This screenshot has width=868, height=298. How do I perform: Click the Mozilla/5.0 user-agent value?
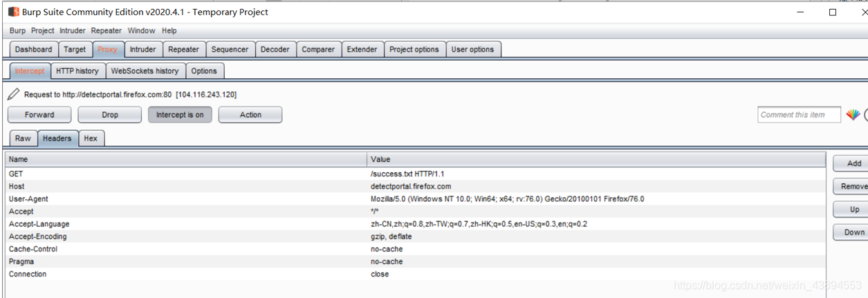coord(507,199)
